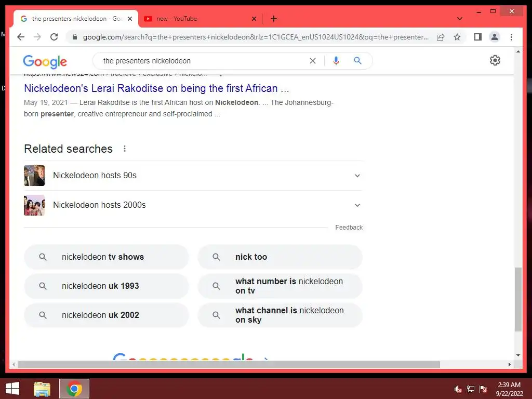Search nickelodeon uk 2002 suggestion

[x=106, y=315]
